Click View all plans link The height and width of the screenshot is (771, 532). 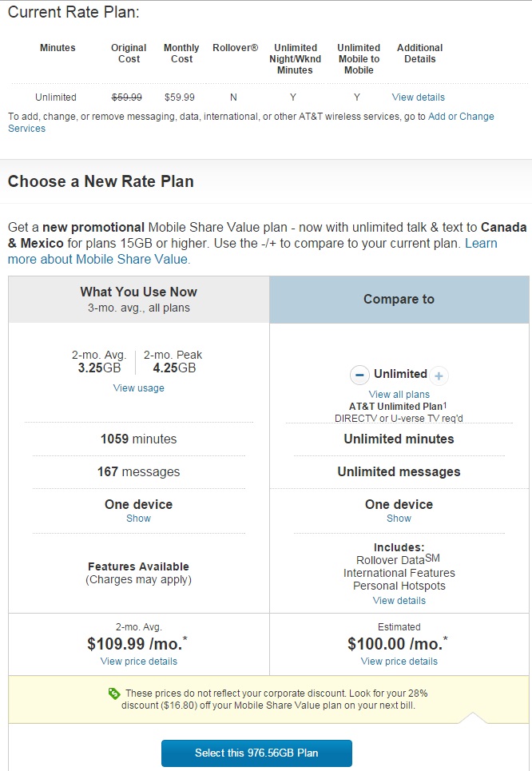tap(399, 395)
